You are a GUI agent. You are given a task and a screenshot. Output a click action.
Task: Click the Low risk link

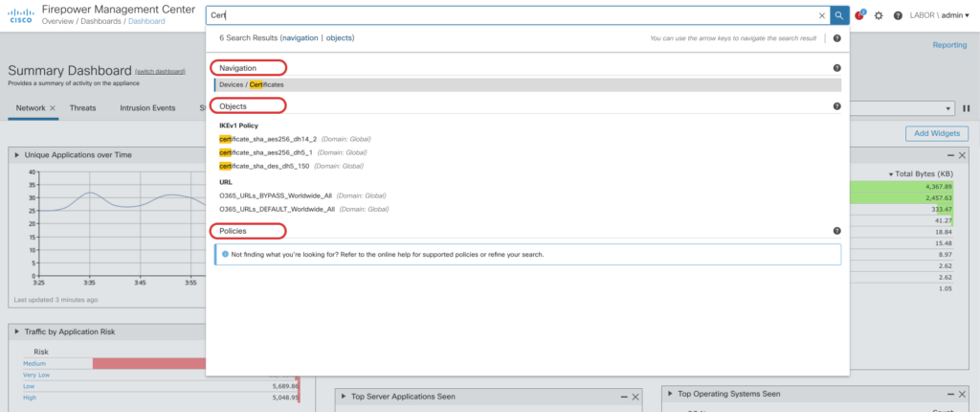tap(29, 386)
